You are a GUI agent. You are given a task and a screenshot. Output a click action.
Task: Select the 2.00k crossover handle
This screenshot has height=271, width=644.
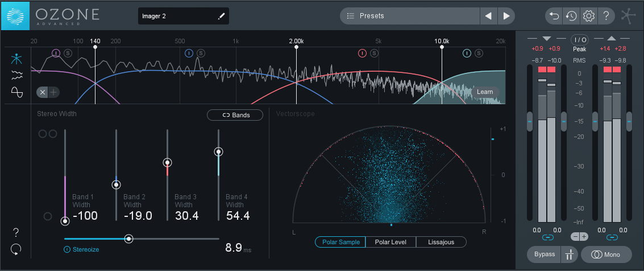pyautogui.click(x=297, y=47)
